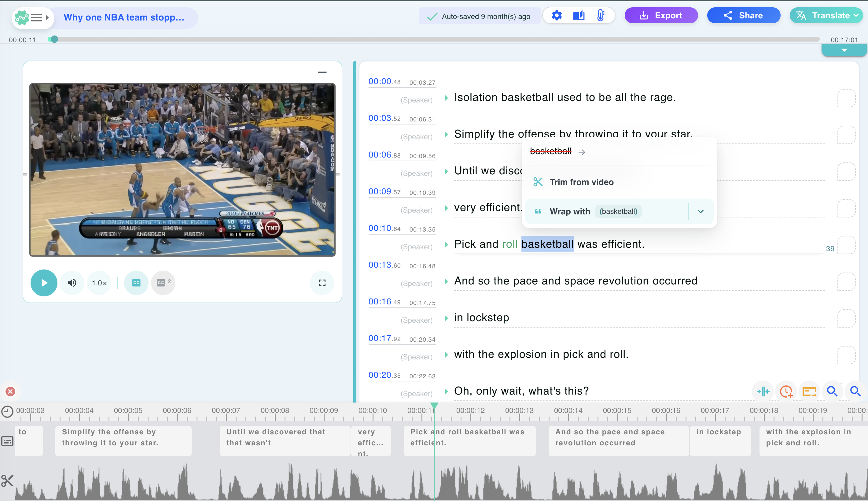This screenshot has height=501, width=868.
Task: Click the subtitle track icon on timeline
Action: pyautogui.click(x=7, y=441)
